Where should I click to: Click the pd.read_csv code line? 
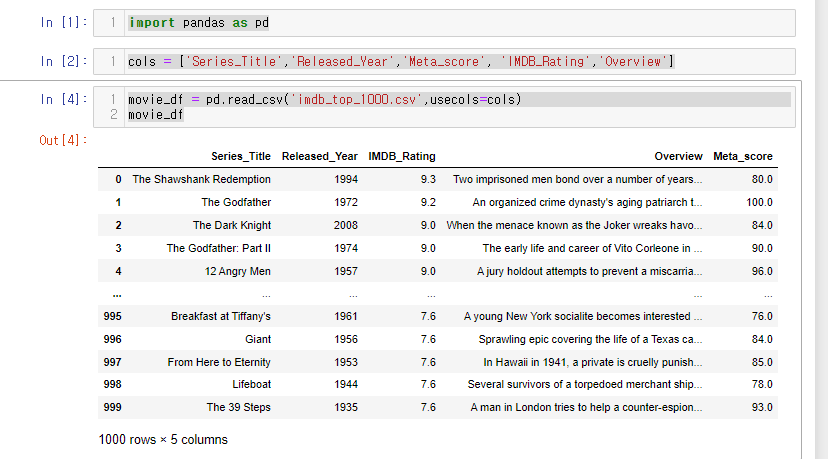click(324, 99)
